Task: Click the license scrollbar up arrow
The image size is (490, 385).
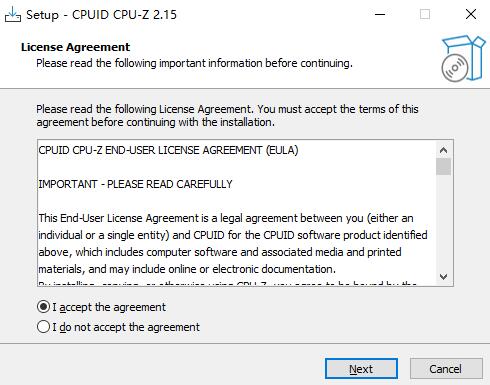Action: point(443,150)
